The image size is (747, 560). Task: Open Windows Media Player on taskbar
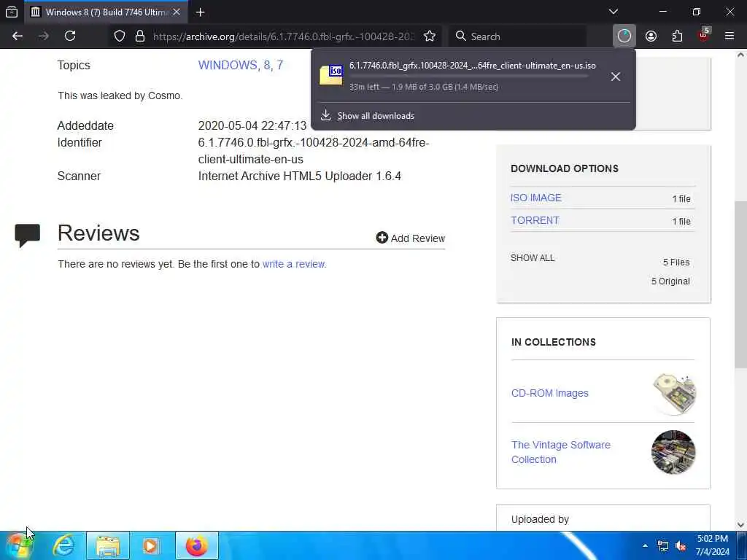tap(152, 545)
